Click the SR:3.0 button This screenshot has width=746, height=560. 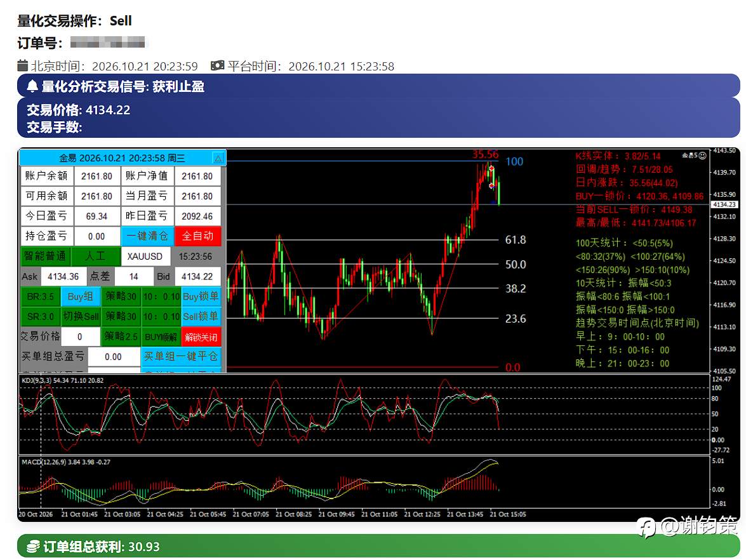coord(41,316)
